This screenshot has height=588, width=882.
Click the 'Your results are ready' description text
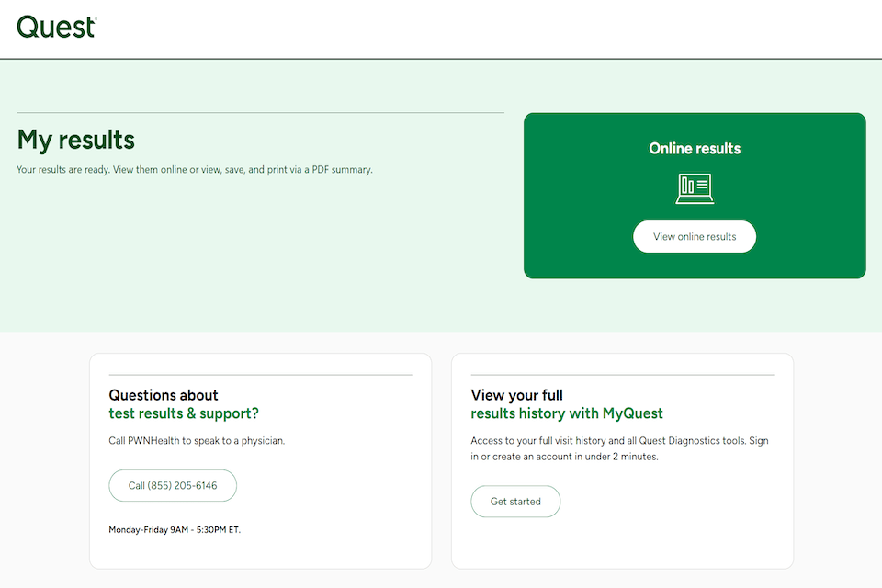195,169
